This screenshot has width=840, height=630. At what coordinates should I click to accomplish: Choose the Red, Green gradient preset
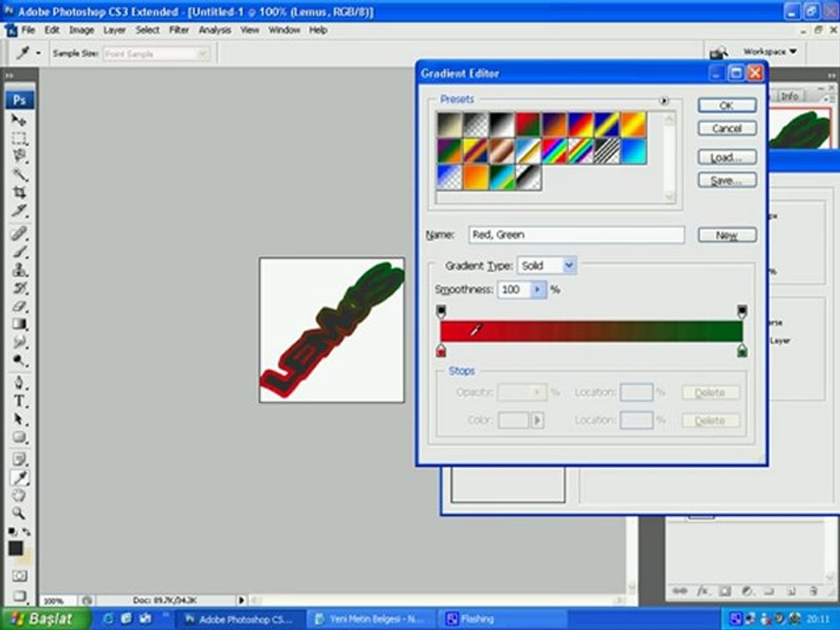[x=528, y=125]
